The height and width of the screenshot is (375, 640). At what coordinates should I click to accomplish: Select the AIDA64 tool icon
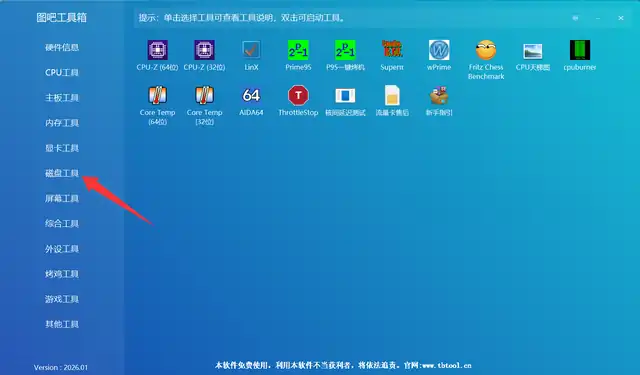click(251, 95)
